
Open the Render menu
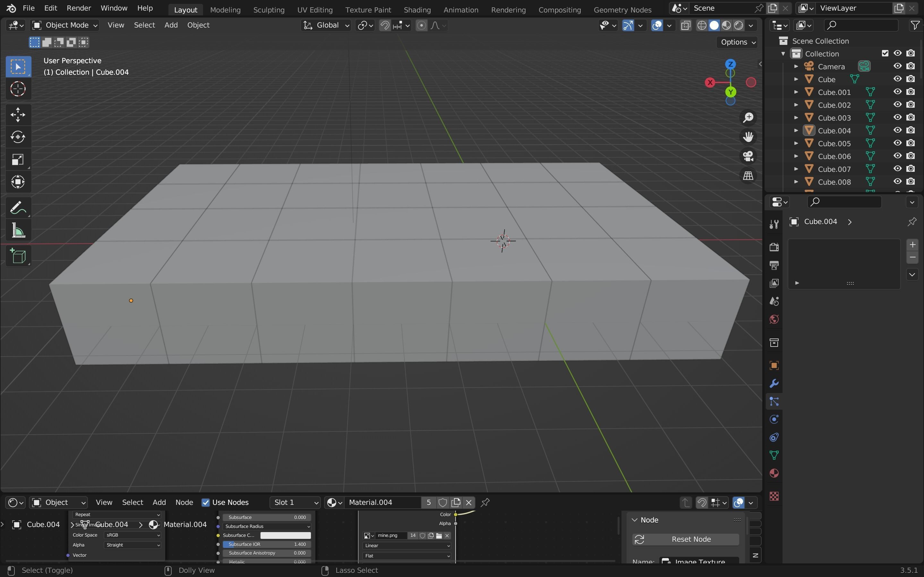click(x=79, y=8)
